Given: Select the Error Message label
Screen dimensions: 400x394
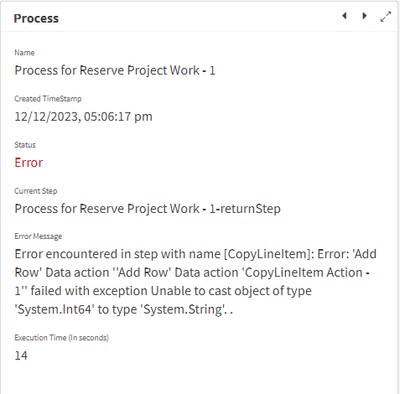Looking at the screenshot, I should 38,236.
